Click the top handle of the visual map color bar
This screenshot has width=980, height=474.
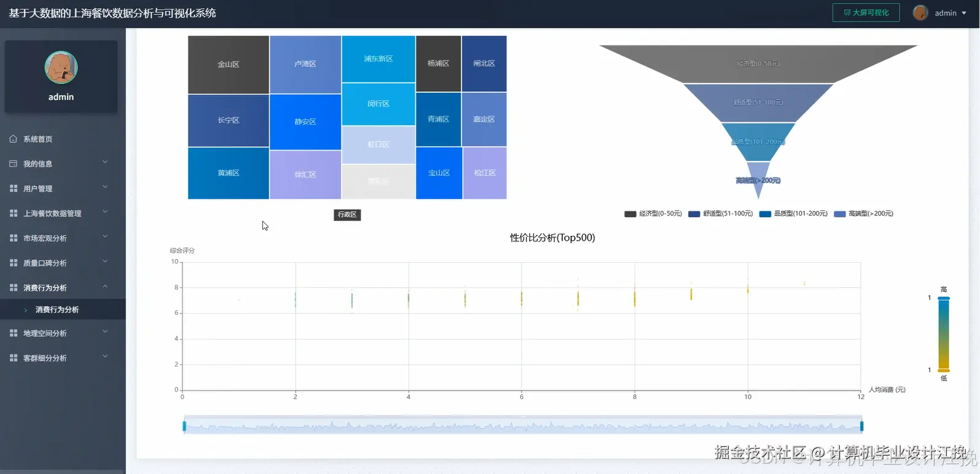coord(944,298)
